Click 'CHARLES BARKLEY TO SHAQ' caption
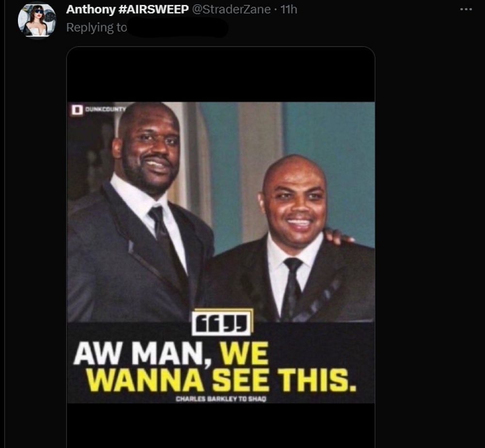 click(x=221, y=399)
